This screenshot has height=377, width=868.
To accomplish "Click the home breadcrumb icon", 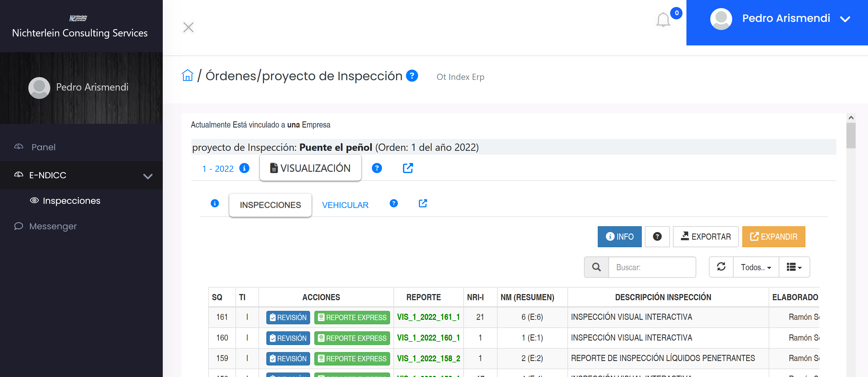I will pos(187,75).
